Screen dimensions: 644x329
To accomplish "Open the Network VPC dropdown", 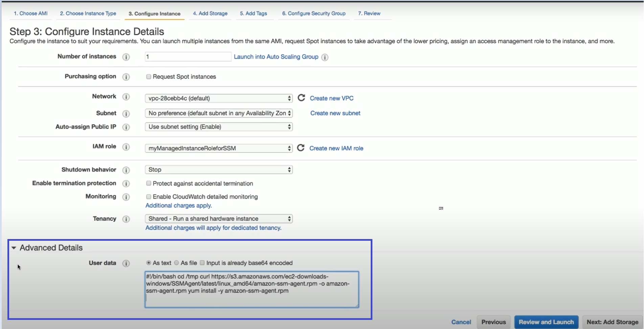I will click(218, 98).
